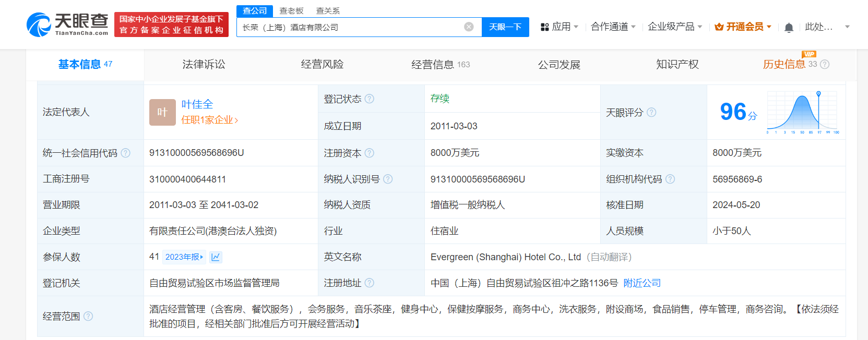Click the TianYanCha logo
The width and height of the screenshot is (868, 340).
coord(67,25)
